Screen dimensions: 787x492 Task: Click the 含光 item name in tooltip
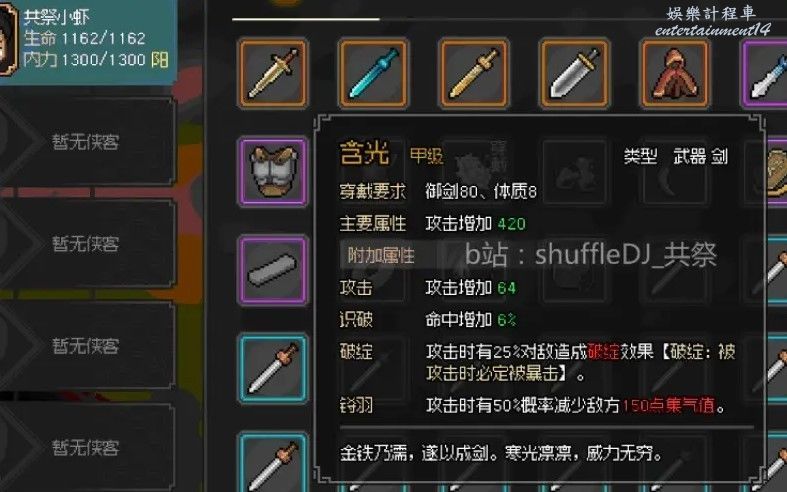tap(364, 153)
